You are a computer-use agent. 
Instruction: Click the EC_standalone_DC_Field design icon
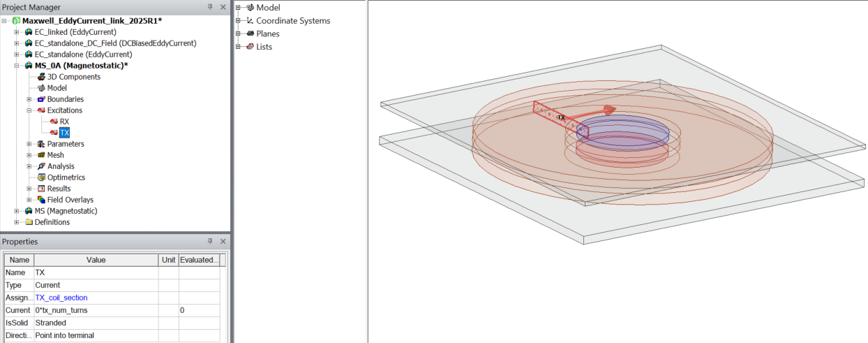(x=29, y=43)
